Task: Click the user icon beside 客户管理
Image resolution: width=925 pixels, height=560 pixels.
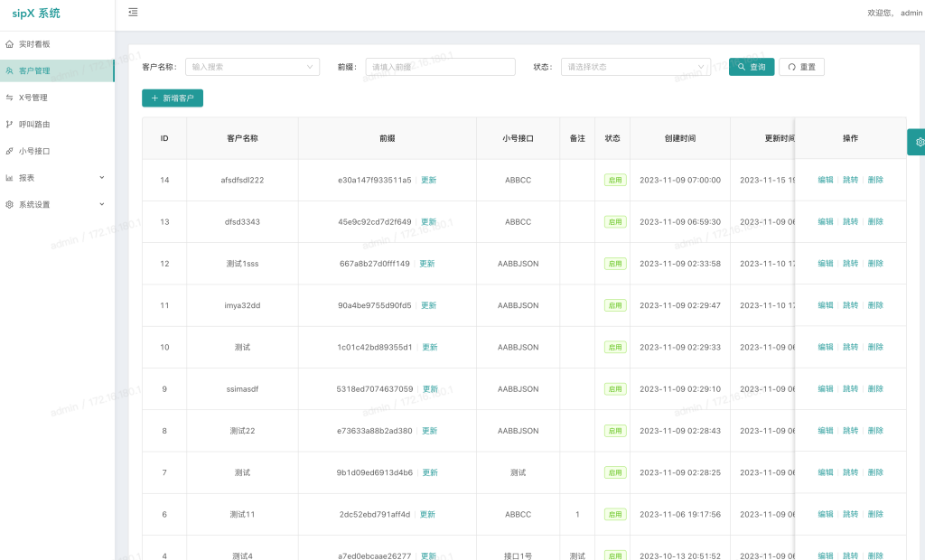Action: coord(9,70)
